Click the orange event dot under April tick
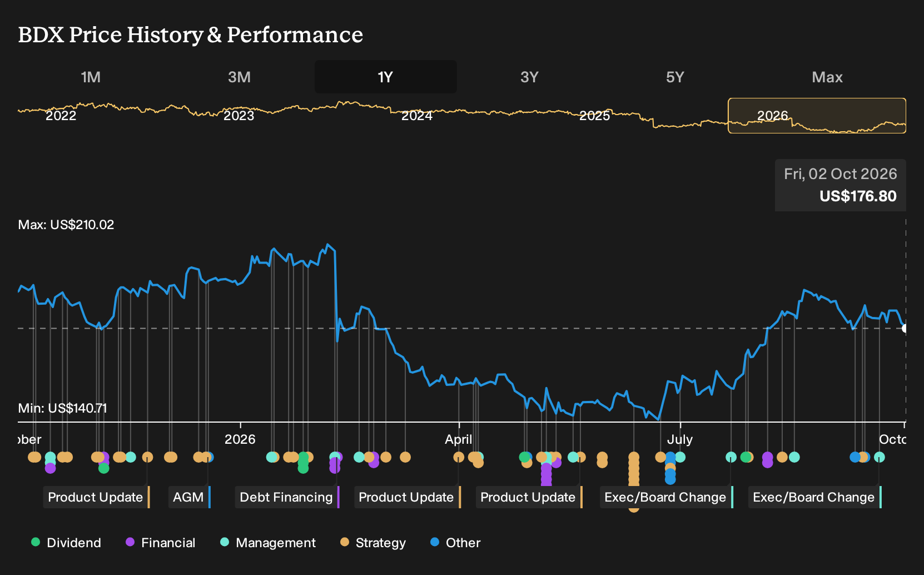Viewport: 924px width, 575px height. [459, 457]
